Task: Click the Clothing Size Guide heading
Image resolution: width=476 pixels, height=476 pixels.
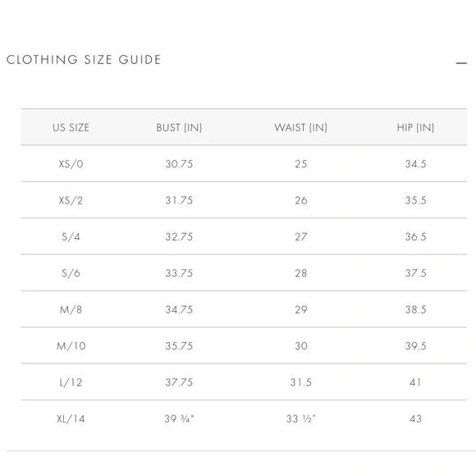Action: [84, 59]
